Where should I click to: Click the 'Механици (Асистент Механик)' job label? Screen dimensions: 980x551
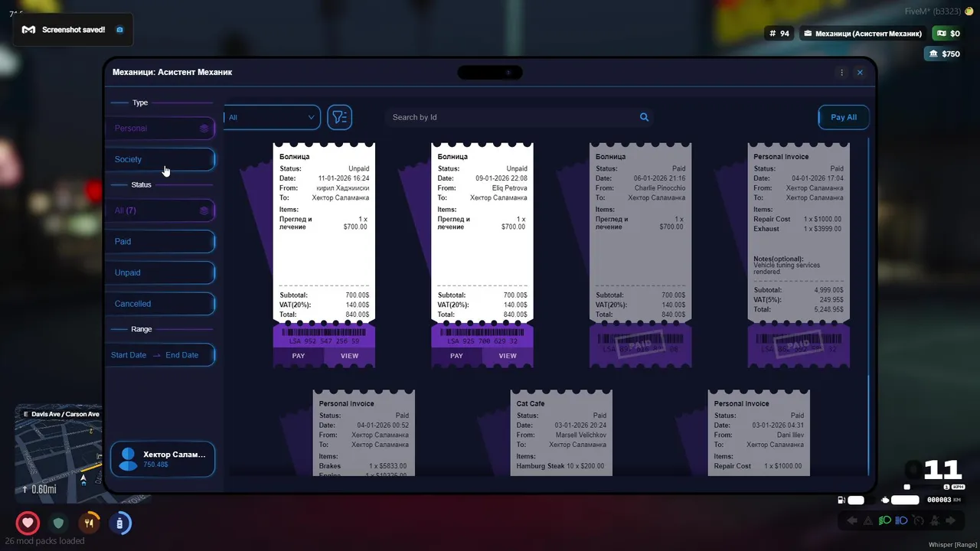(x=868, y=34)
